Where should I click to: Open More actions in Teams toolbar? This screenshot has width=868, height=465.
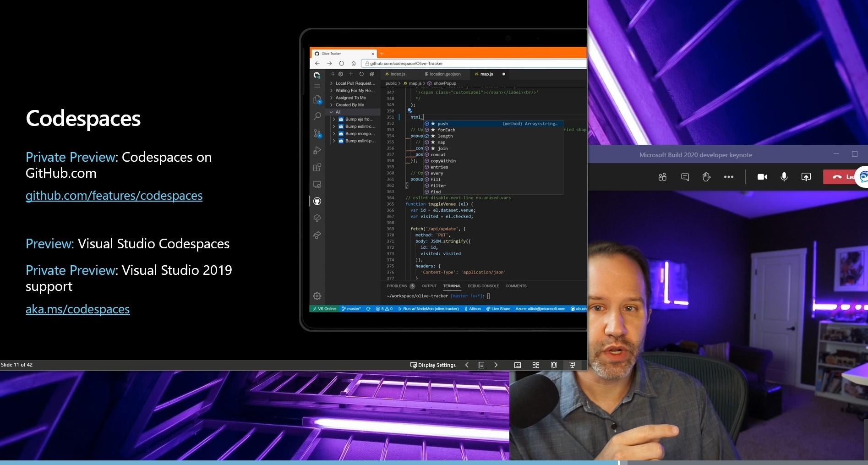728,177
